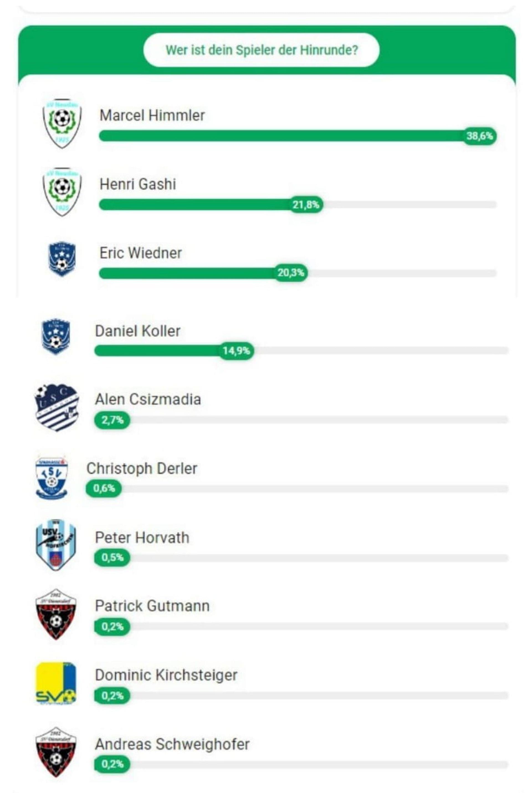Image resolution: width=532 pixels, height=793 pixels.
Task: Click the 21,8% result badge for Henri Gashi
Action: click(x=306, y=205)
